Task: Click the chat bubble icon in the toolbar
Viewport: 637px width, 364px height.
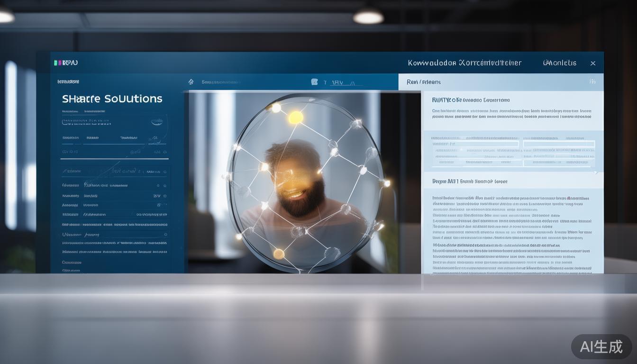Action: pos(314,82)
